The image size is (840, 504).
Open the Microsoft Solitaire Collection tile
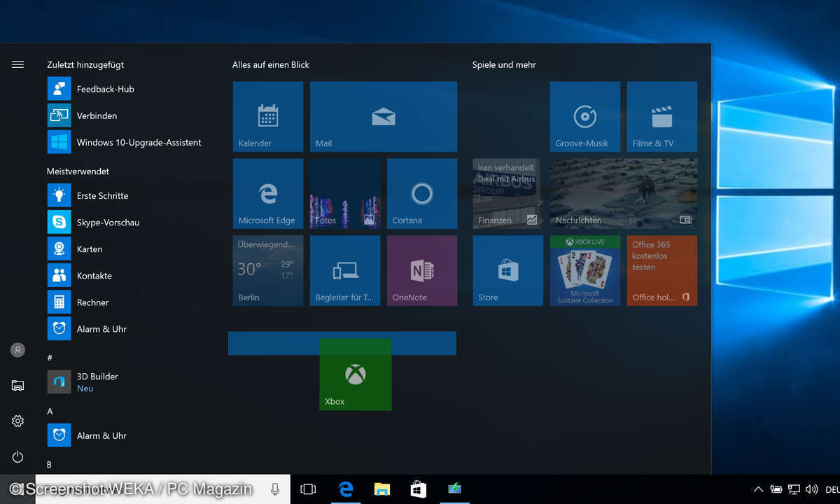tap(585, 271)
